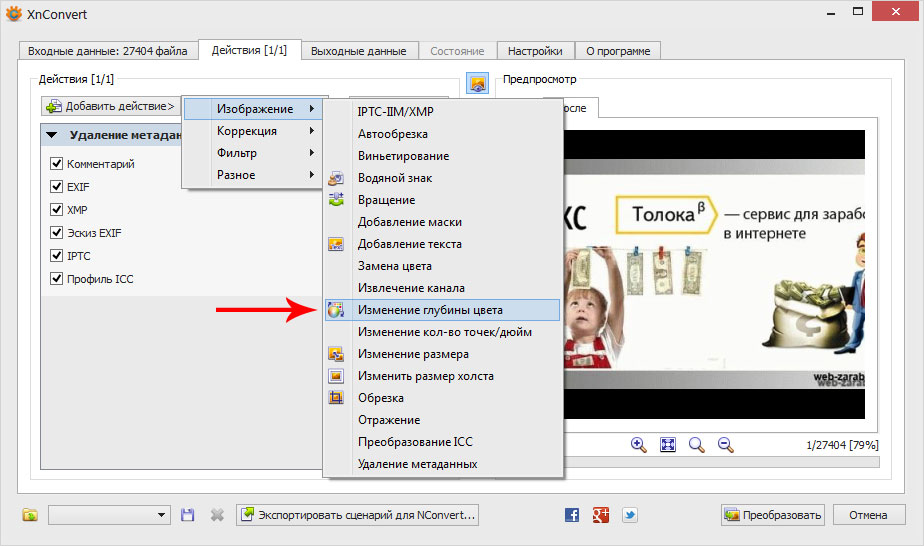This screenshot has height=546, width=924.
Task: Choose Вращение menu item
Action: 442,200
